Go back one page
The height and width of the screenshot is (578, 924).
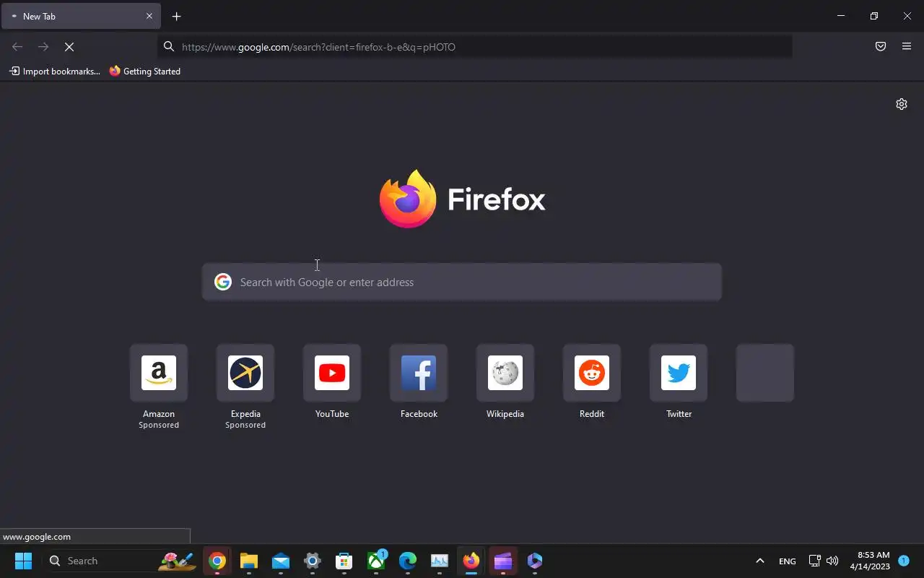(17, 47)
